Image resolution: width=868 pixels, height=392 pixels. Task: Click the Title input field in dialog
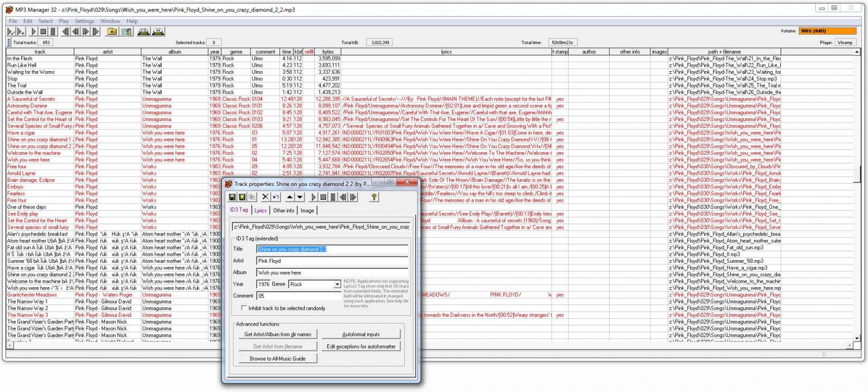click(x=332, y=249)
